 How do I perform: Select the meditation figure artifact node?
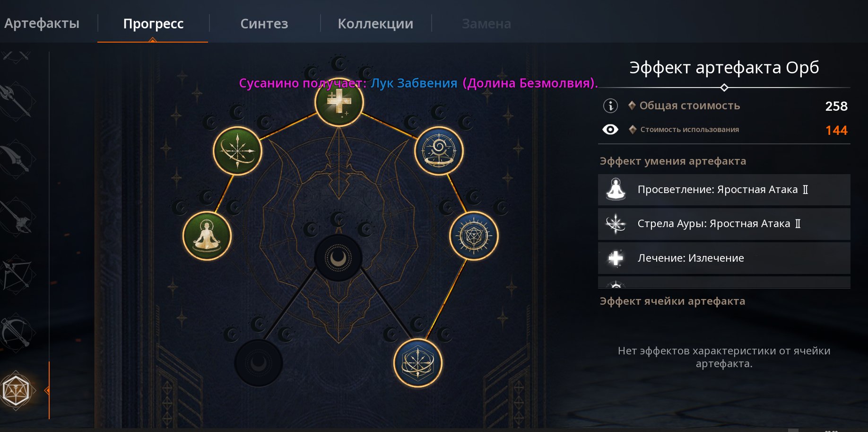pyautogui.click(x=207, y=236)
